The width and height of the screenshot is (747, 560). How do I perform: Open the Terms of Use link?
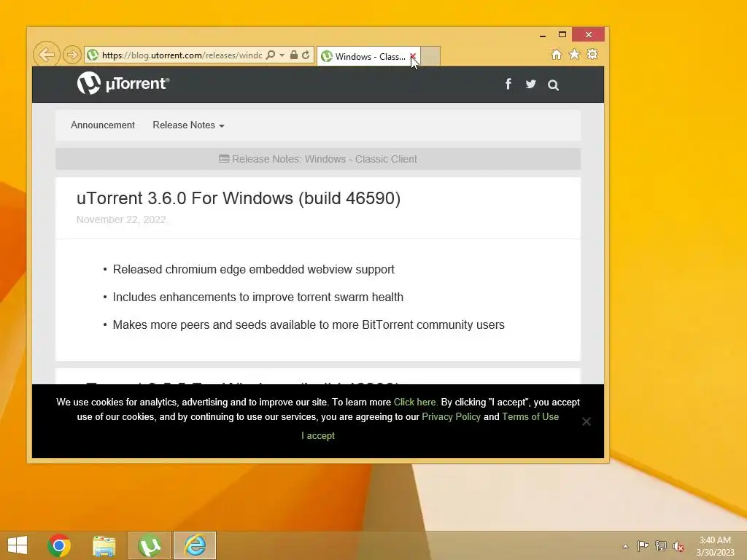pos(530,416)
